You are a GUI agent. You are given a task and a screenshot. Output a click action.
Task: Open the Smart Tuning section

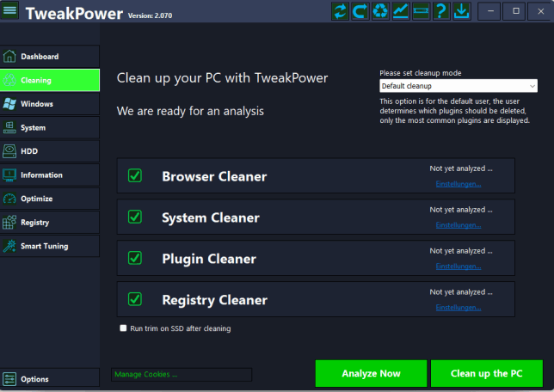(50, 246)
